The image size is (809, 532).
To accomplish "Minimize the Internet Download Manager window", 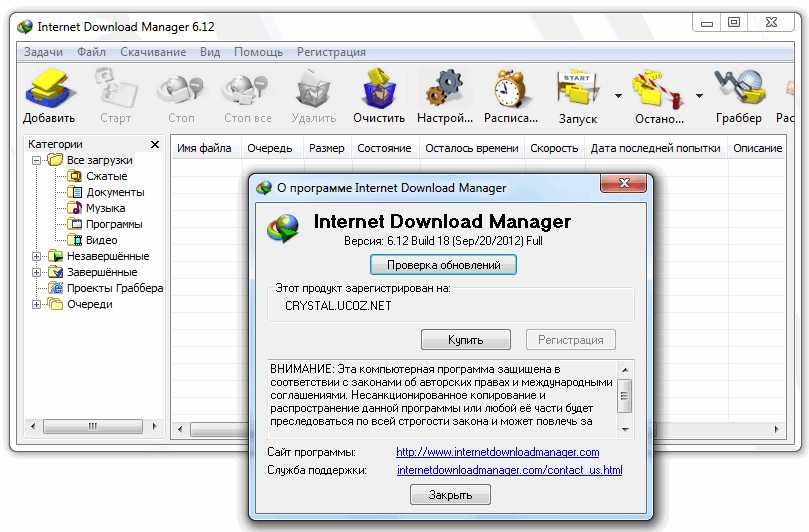I will tap(707, 23).
